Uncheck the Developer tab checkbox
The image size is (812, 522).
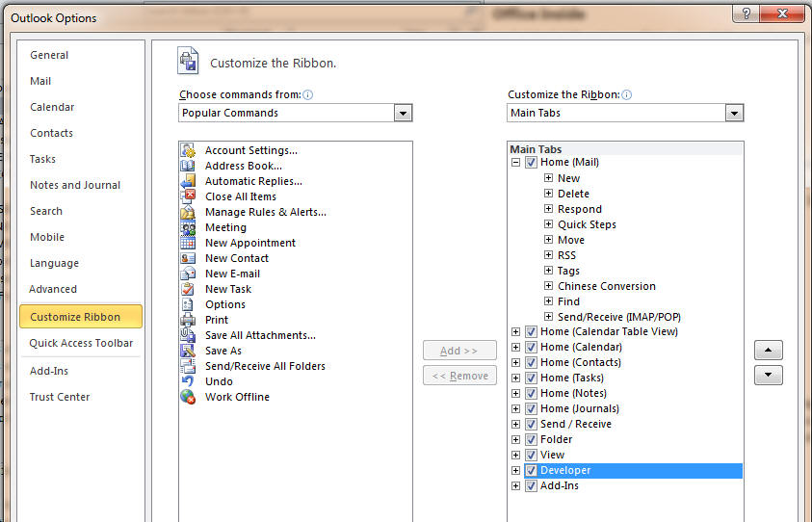[531, 471]
